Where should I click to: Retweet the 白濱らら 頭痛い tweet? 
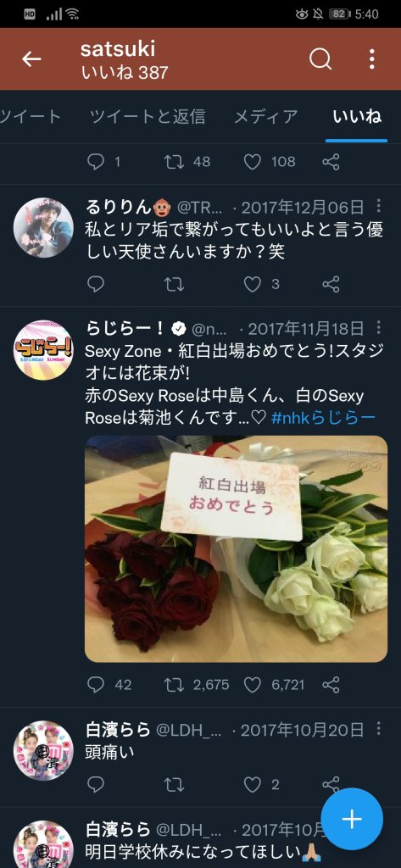coord(174,784)
